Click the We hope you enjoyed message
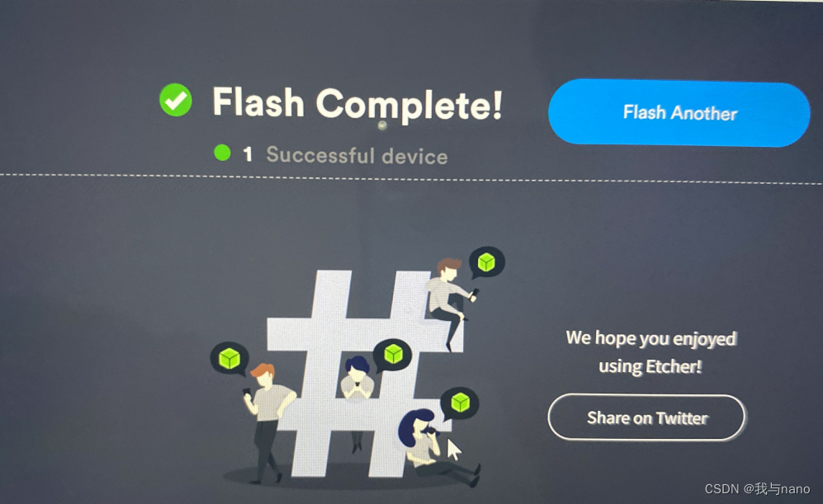The width and height of the screenshot is (823, 504). (x=650, y=339)
